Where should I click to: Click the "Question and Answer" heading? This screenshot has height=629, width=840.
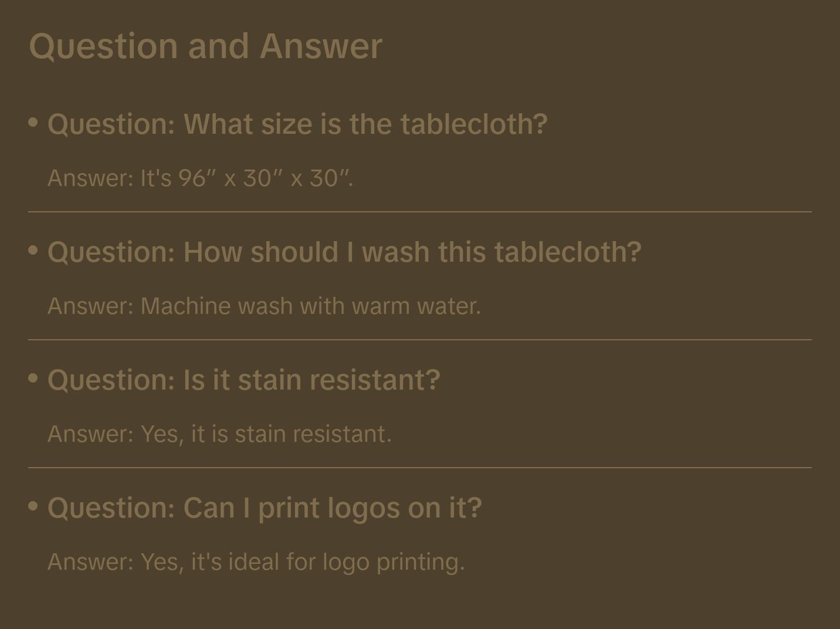coord(205,46)
